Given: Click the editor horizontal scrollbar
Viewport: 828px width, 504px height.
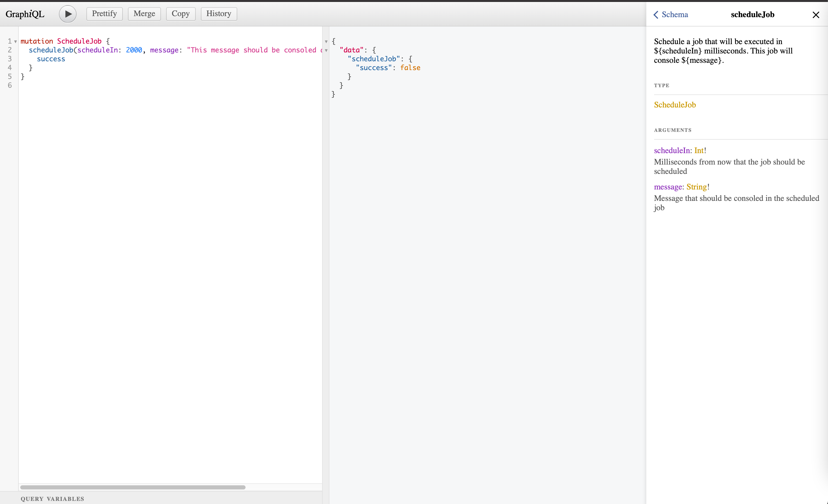Looking at the screenshot, I should (132, 487).
